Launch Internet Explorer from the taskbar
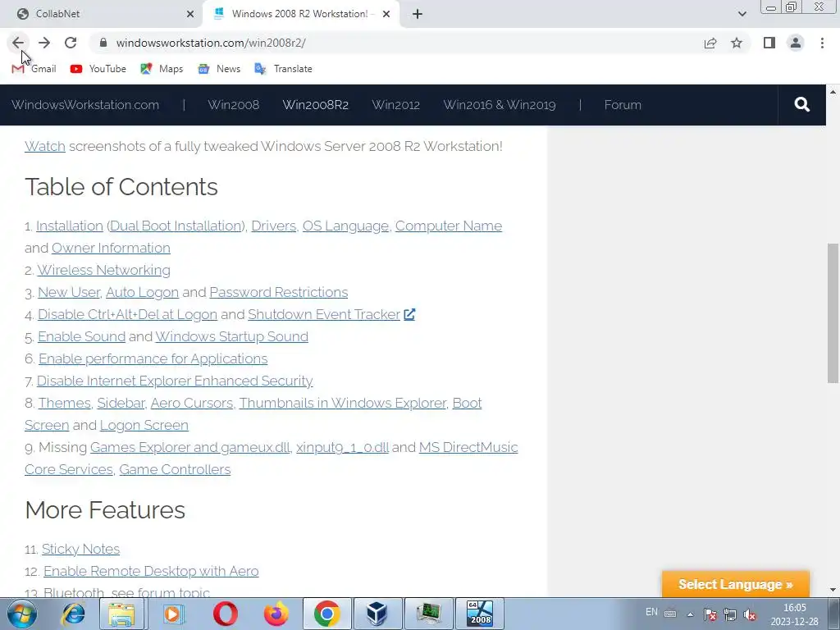Image resolution: width=840 pixels, height=630 pixels. click(x=73, y=614)
